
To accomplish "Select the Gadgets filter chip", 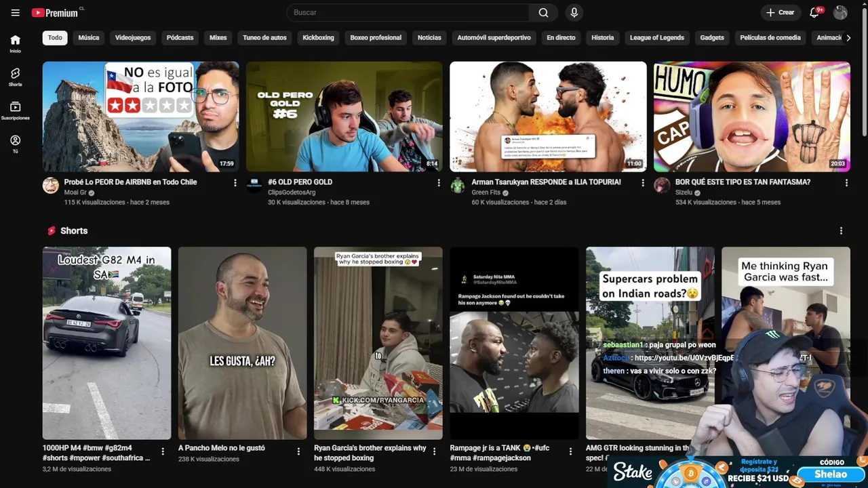I will pyautogui.click(x=712, y=38).
